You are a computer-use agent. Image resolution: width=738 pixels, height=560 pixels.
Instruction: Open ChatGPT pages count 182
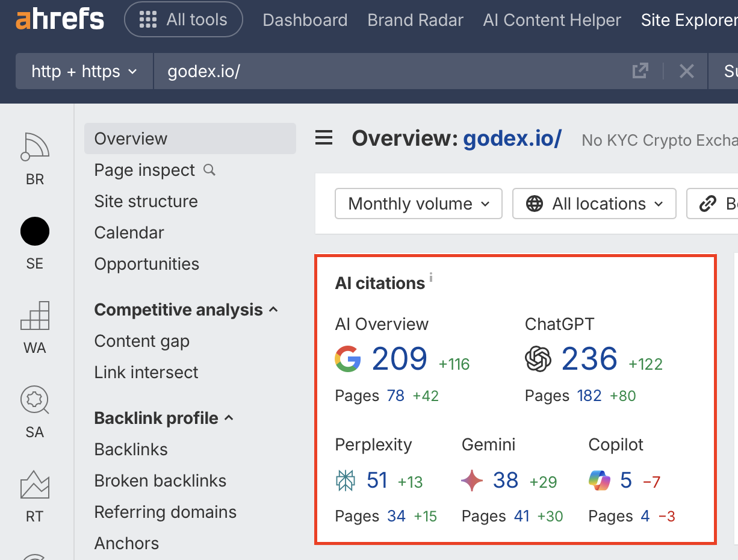pyautogui.click(x=589, y=396)
